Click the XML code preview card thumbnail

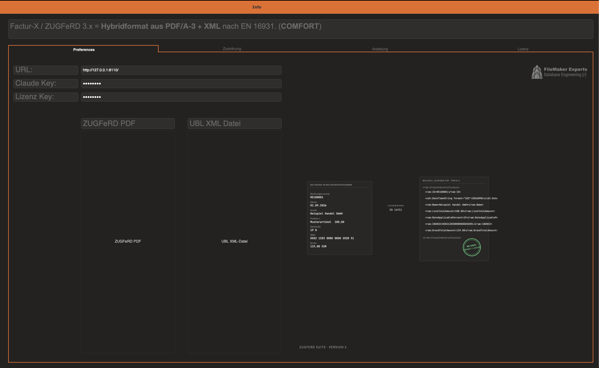tap(454, 219)
